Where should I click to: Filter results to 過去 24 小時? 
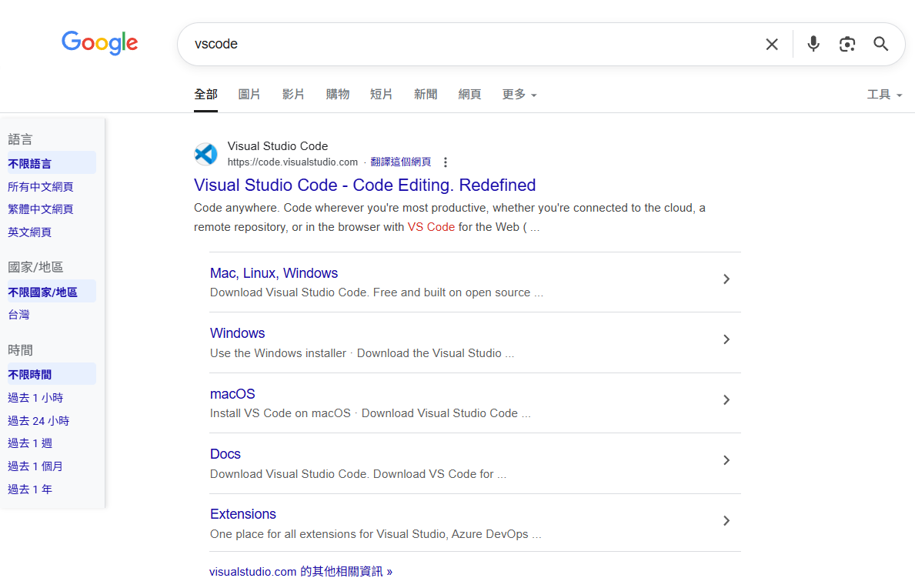point(38,420)
